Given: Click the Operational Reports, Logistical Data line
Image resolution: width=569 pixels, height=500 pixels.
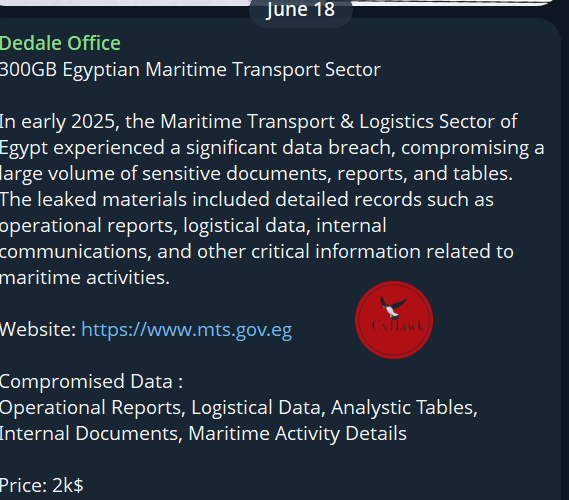Looking at the screenshot, I should pyautogui.click(x=239, y=408).
